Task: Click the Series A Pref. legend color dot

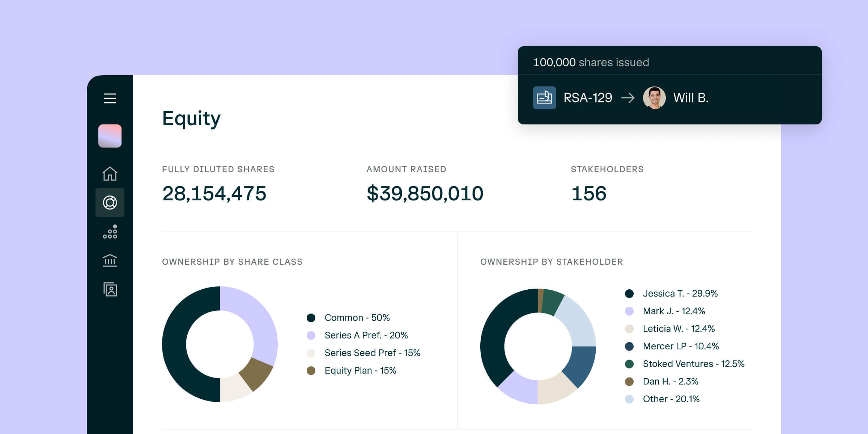Action: 310,335
